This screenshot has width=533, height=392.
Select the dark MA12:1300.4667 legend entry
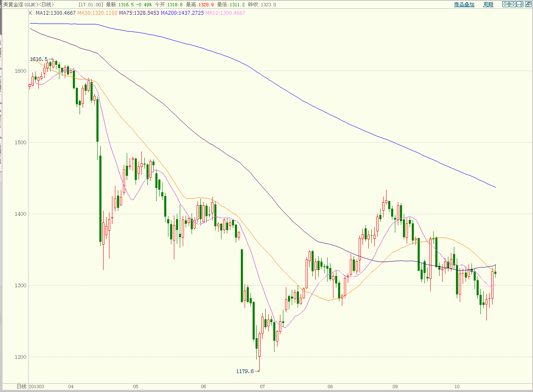point(56,13)
